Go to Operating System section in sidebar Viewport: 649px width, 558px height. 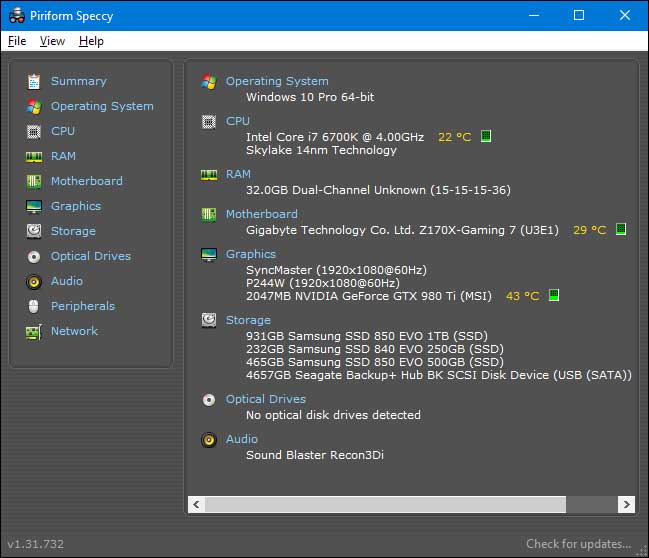point(102,106)
